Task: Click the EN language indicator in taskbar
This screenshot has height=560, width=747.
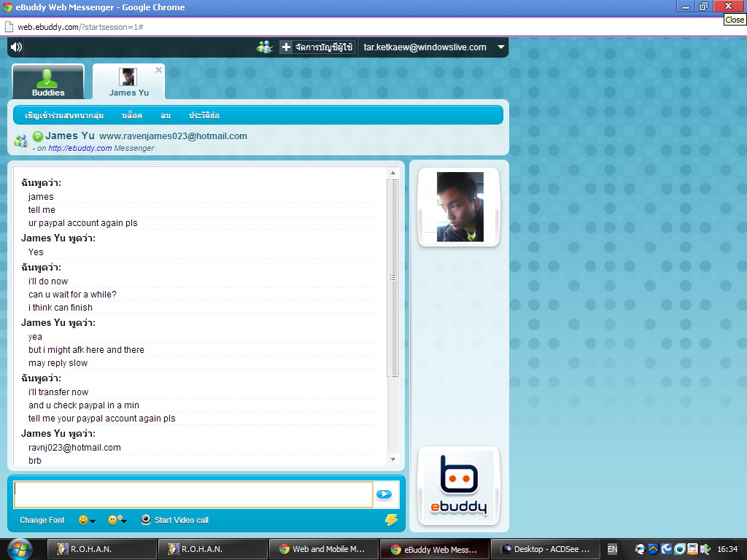Action: click(613, 549)
